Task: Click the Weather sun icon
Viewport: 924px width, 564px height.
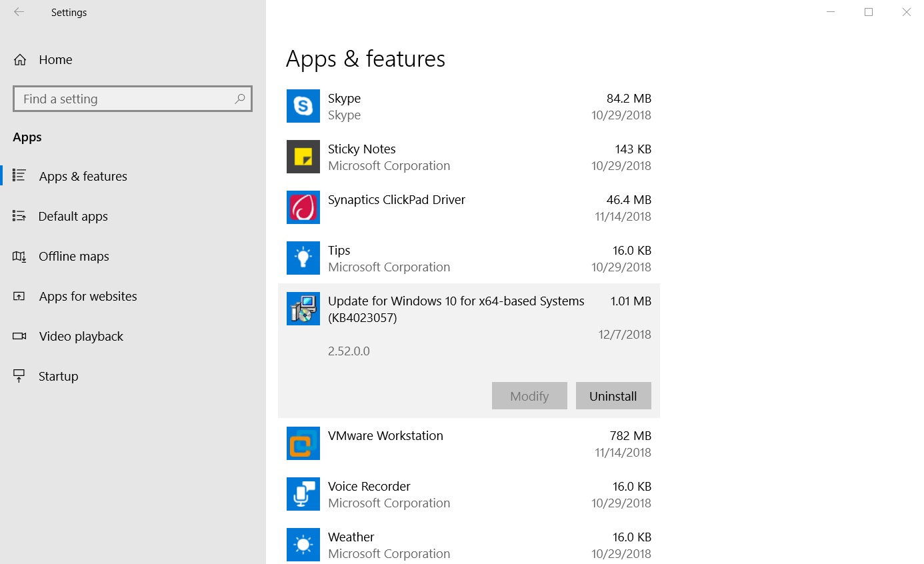Action: pyautogui.click(x=303, y=545)
